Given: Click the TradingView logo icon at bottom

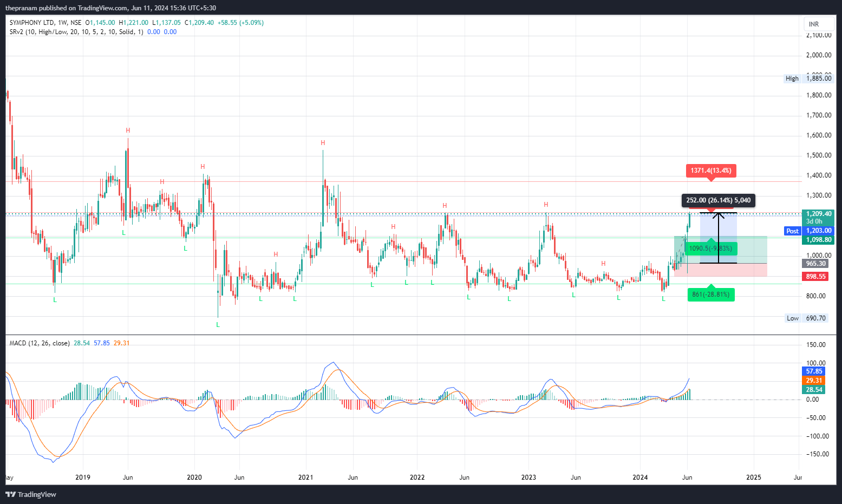Looking at the screenshot, I should tap(10, 494).
